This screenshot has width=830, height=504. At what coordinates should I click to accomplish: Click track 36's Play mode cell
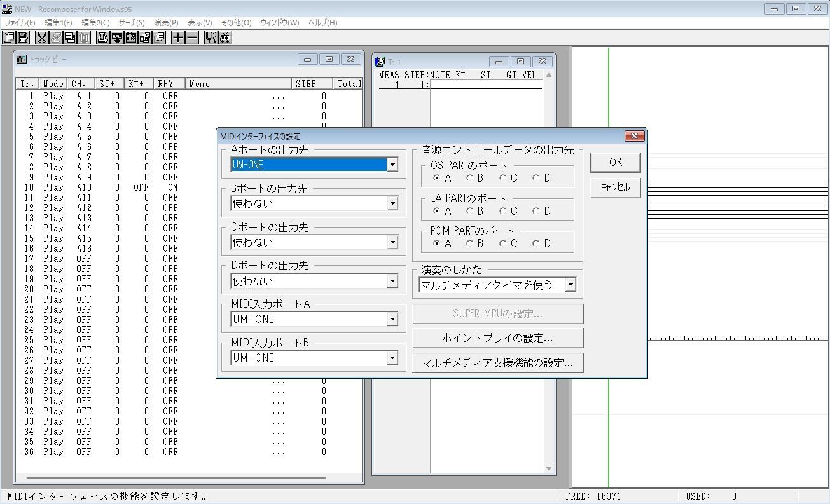coord(53,452)
